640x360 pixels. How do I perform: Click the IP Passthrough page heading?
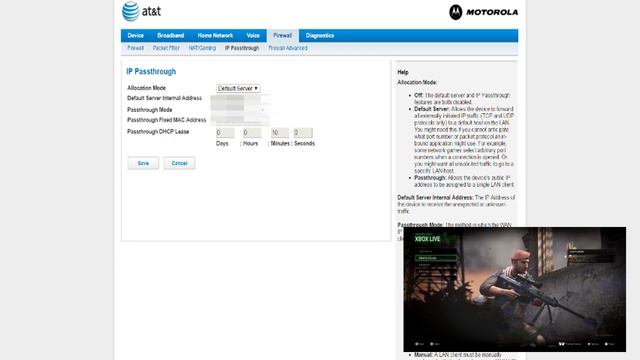(x=151, y=71)
